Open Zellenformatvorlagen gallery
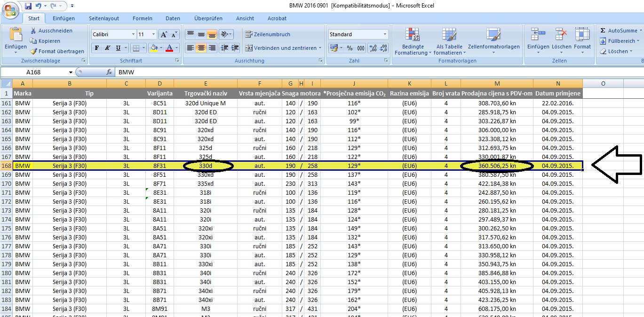This screenshot has width=644, height=317. [493, 41]
